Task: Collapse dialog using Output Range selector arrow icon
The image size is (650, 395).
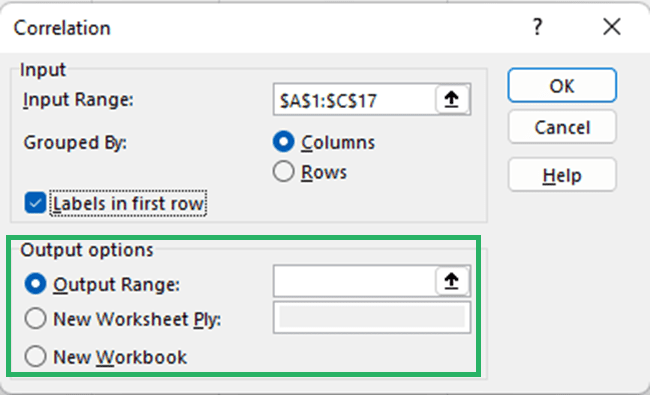Action: pos(452,281)
